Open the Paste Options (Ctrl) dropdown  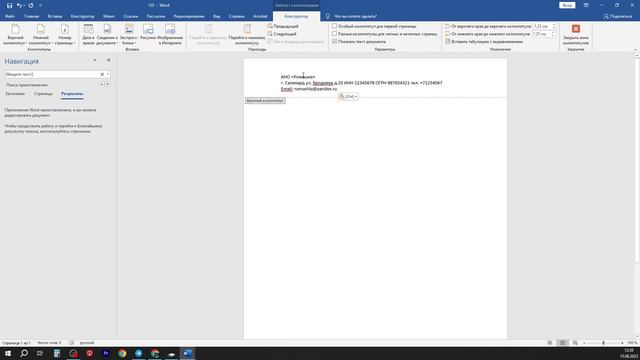348,96
